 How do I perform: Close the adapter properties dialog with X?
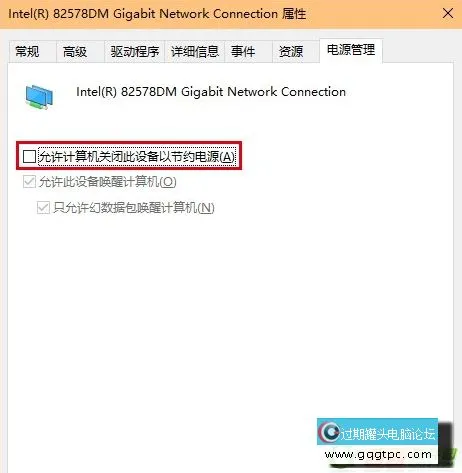[448, 14]
